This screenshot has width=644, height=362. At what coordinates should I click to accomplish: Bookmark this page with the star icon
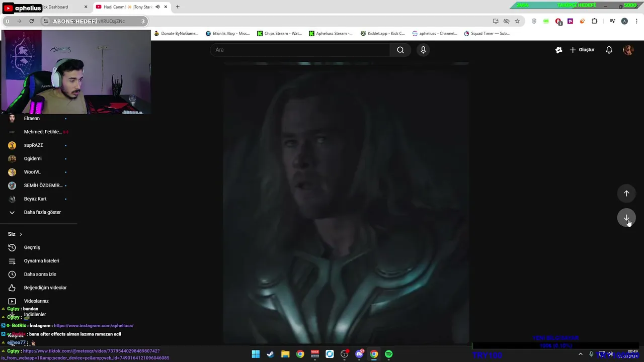point(517,21)
